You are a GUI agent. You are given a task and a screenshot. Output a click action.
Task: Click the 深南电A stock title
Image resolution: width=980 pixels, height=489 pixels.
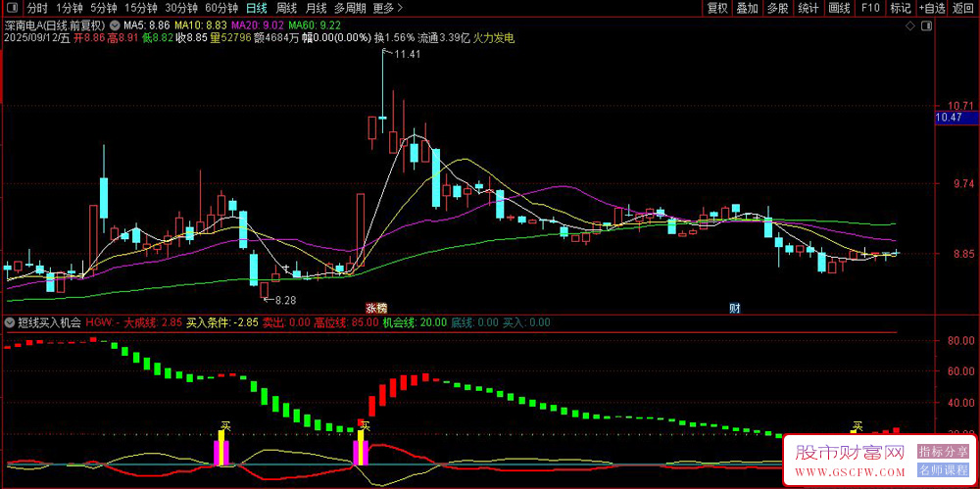(x=56, y=25)
